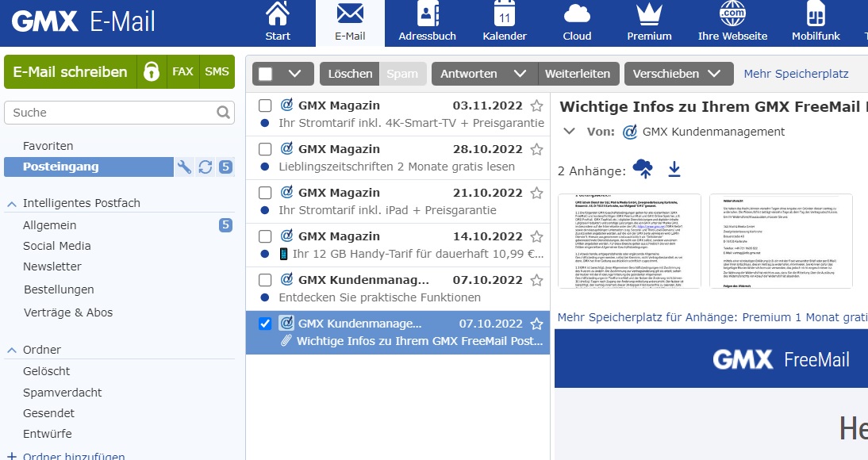This screenshot has width=868, height=460.
Task: Click the FAX button
Action: (x=182, y=72)
